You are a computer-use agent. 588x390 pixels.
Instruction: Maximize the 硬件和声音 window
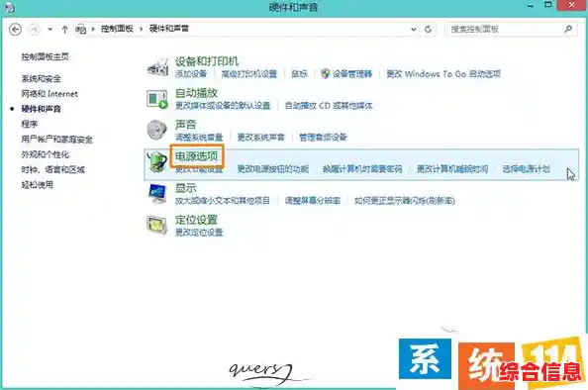pos(547,5)
